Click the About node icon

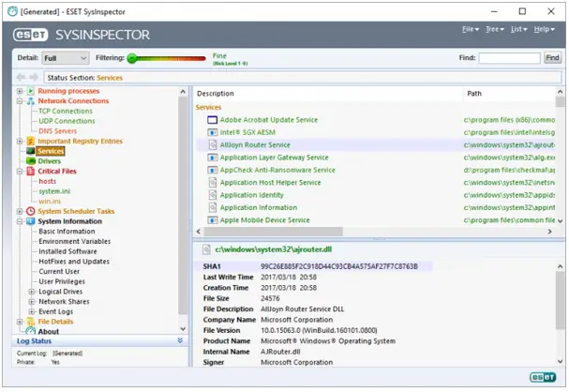[31, 331]
